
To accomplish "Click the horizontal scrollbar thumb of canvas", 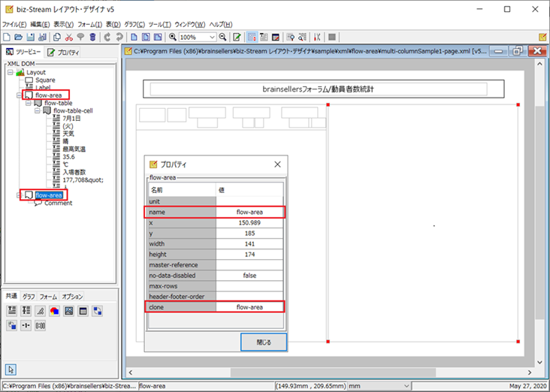I will (333, 372).
